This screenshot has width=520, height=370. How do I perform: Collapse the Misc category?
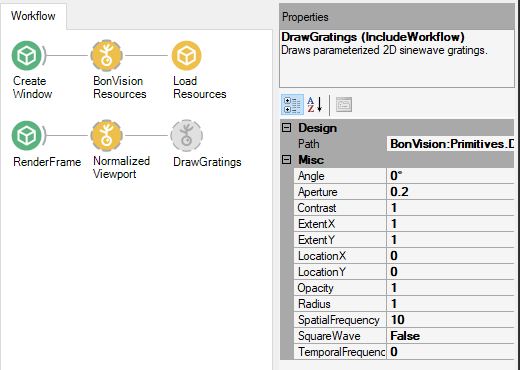coord(286,160)
